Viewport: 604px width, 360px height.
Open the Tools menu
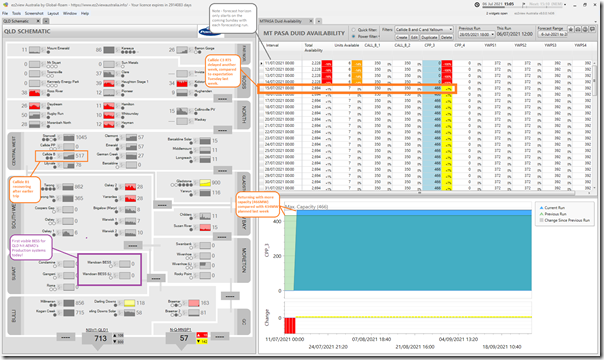[x=16, y=13]
